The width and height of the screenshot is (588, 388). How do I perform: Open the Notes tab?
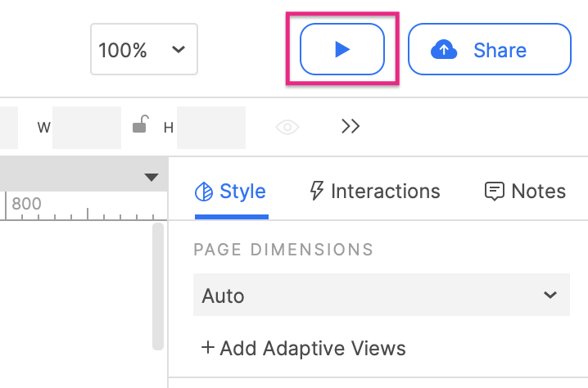[x=525, y=192]
